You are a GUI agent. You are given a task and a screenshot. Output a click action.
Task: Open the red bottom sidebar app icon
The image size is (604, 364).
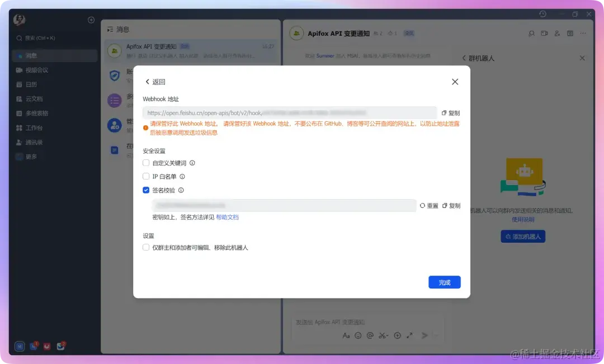point(46,346)
